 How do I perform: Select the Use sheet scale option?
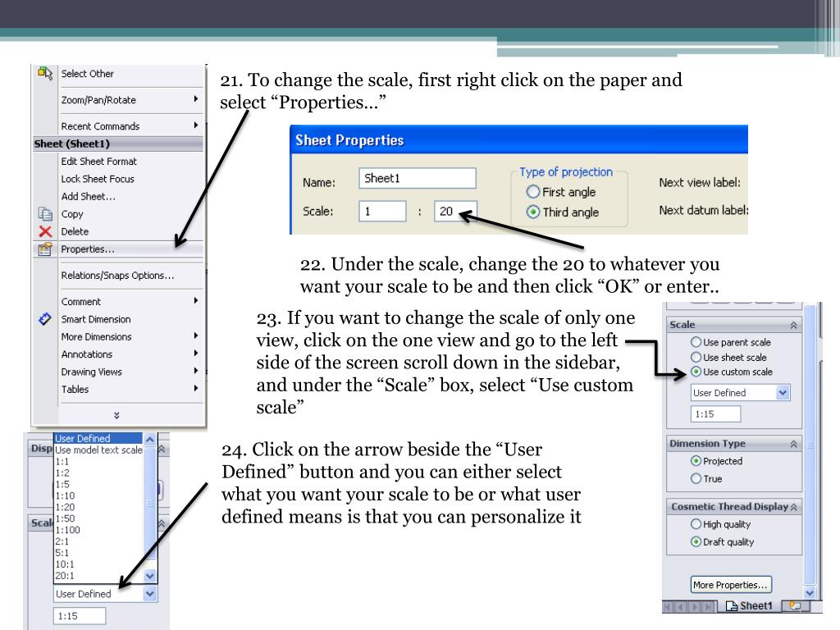click(x=697, y=357)
